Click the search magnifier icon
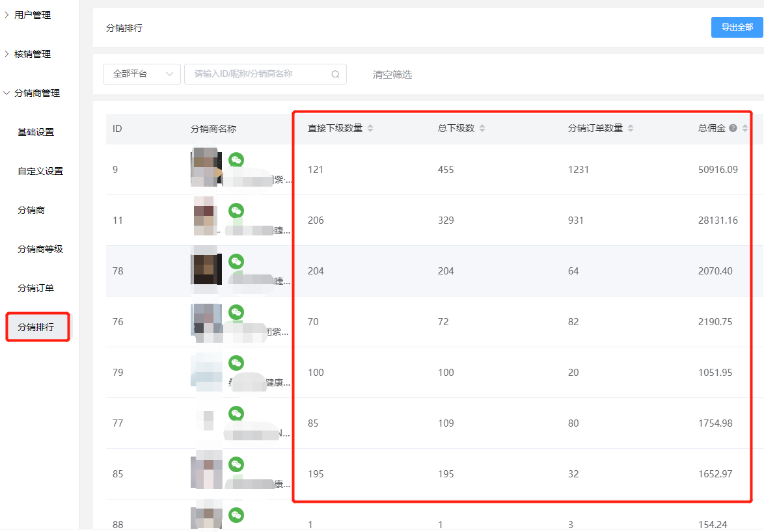Image resolution: width=764 pixels, height=532 pixels. 335,74
